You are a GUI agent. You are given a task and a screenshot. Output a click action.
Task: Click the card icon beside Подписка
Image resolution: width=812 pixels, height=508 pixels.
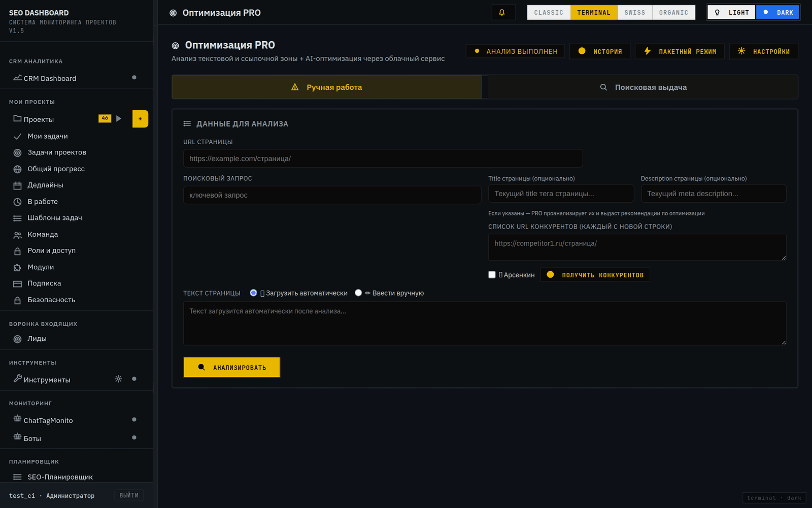[x=17, y=284]
